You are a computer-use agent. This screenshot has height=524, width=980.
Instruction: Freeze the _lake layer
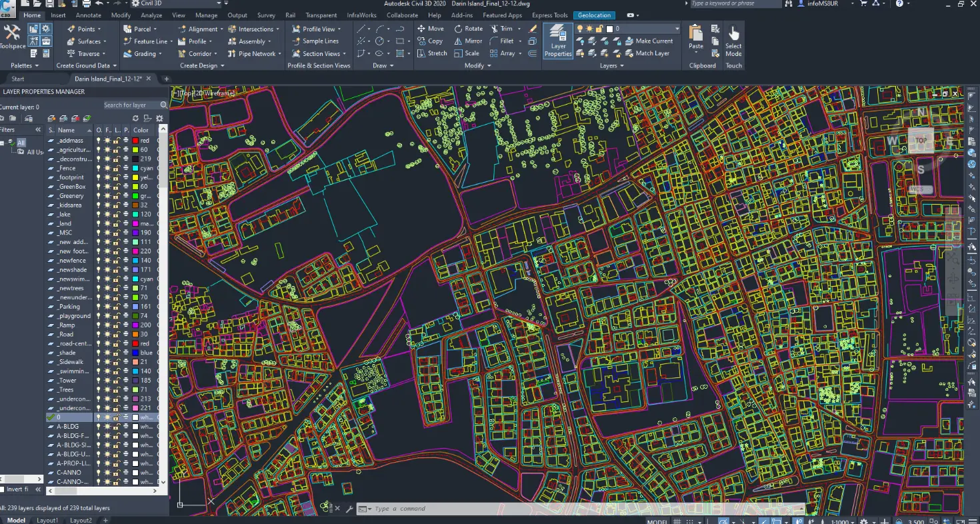tap(107, 215)
